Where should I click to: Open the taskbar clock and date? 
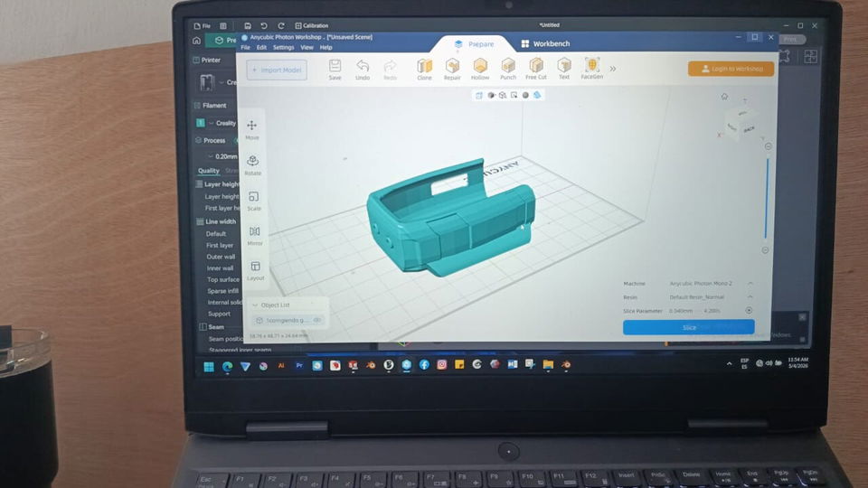click(797, 362)
